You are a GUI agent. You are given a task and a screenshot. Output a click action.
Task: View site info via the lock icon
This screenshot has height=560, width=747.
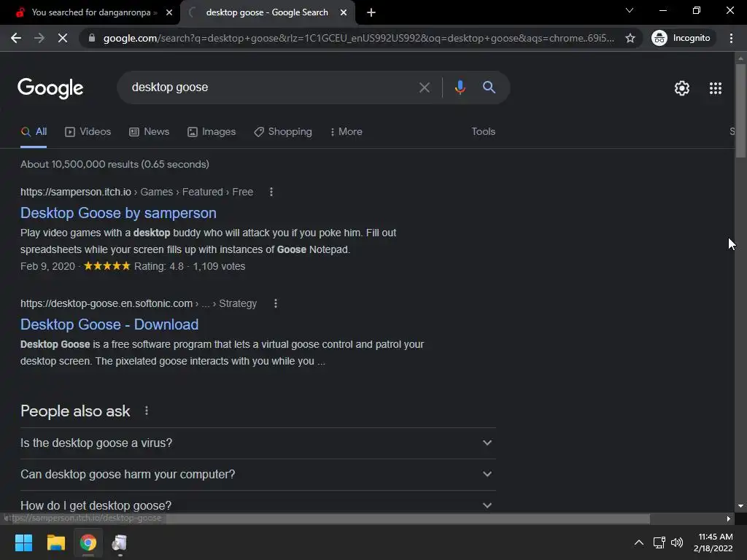(x=92, y=38)
